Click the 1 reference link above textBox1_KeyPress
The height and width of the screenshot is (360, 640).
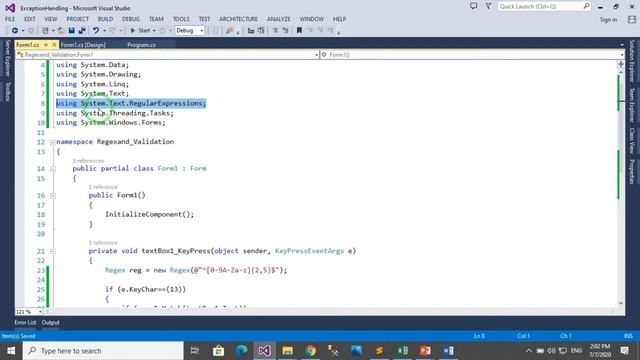(x=103, y=243)
